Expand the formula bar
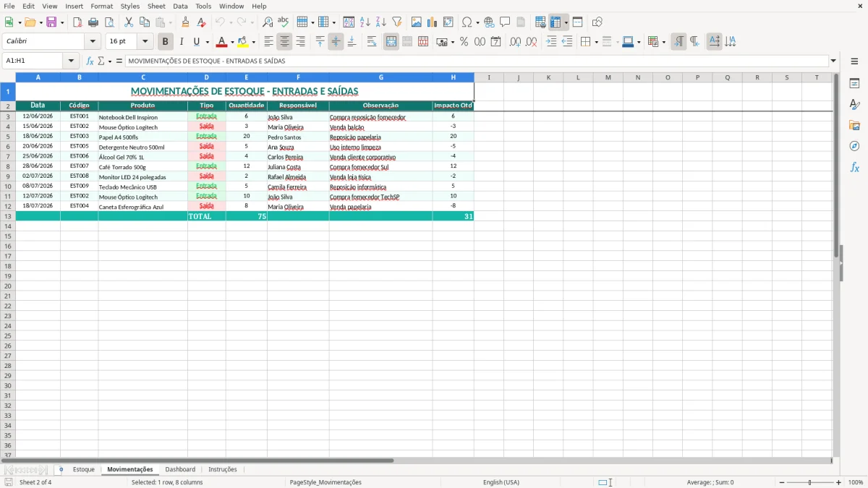Viewport: 868px width, 488px height. pyautogui.click(x=834, y=61)
